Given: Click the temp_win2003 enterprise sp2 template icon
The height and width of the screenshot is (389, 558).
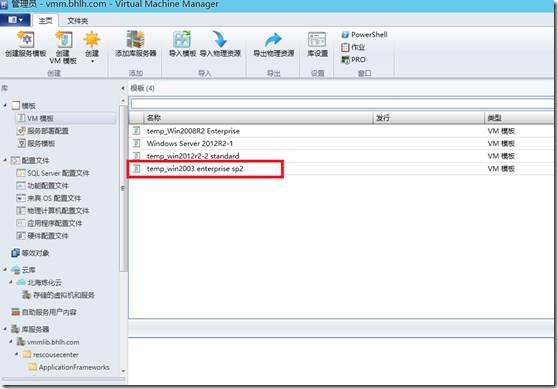Looking at the screenshot, I should [x=136, y=169].
